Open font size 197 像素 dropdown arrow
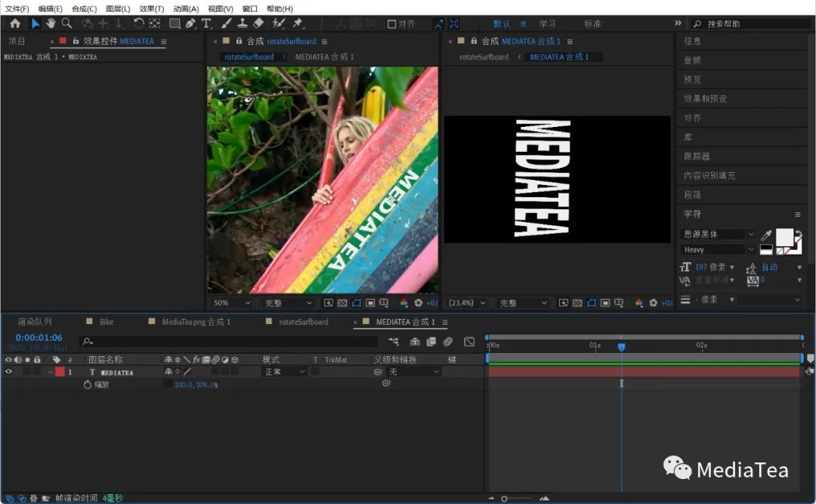816x504 pixels. (x=732, y=267)
